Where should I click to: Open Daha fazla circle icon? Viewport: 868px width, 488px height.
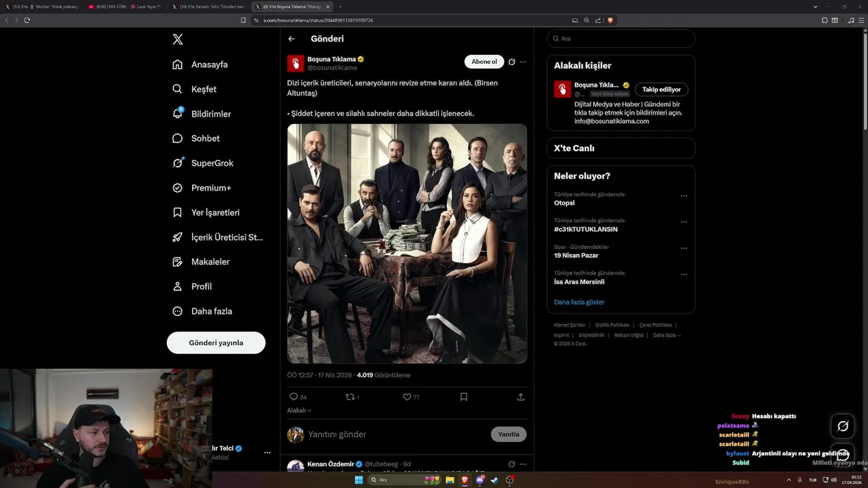coord(178,311)
